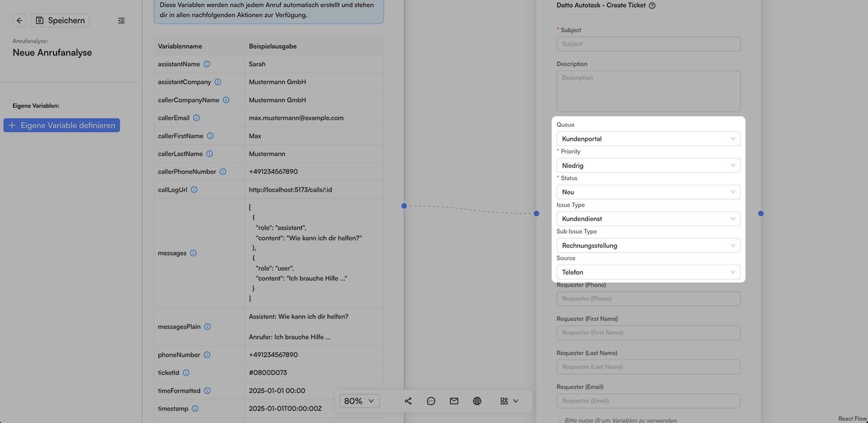Image resolution: width=868 pixels, height=423 pixels.
Task: Click Eigene Variable definieren button
Action: pyautogui.click(x=62, y=125)
